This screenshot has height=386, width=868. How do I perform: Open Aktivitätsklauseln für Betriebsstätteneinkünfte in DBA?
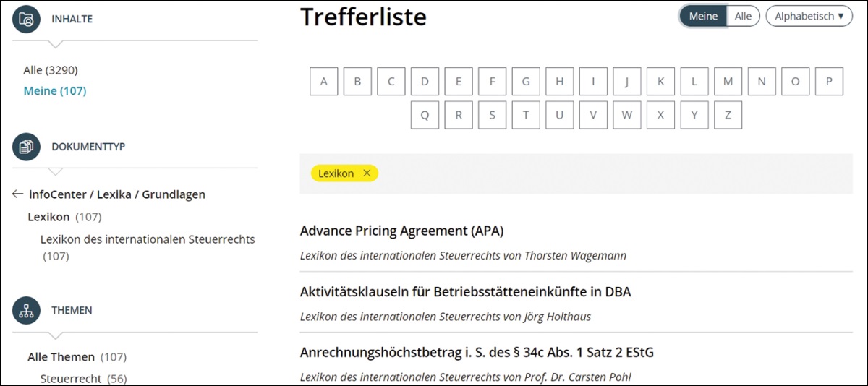coord(465,292)
